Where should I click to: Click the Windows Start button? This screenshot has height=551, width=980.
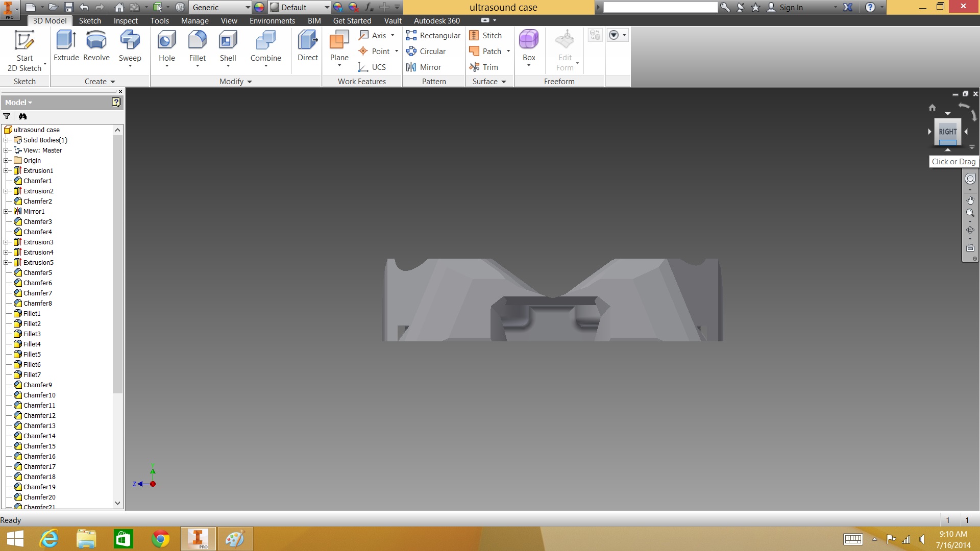[15, 539]
